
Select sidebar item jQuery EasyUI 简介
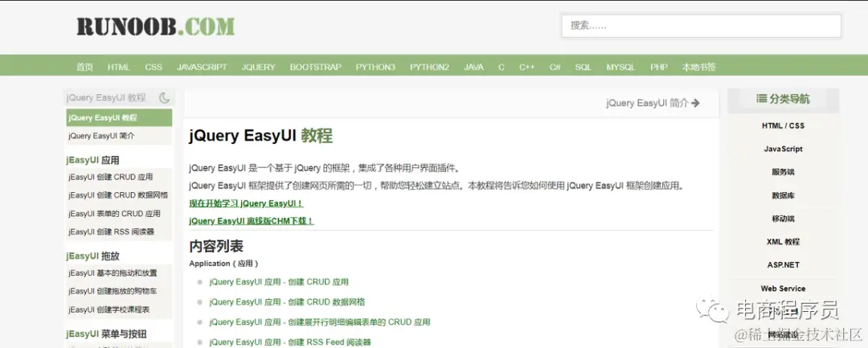click(119, 136)
